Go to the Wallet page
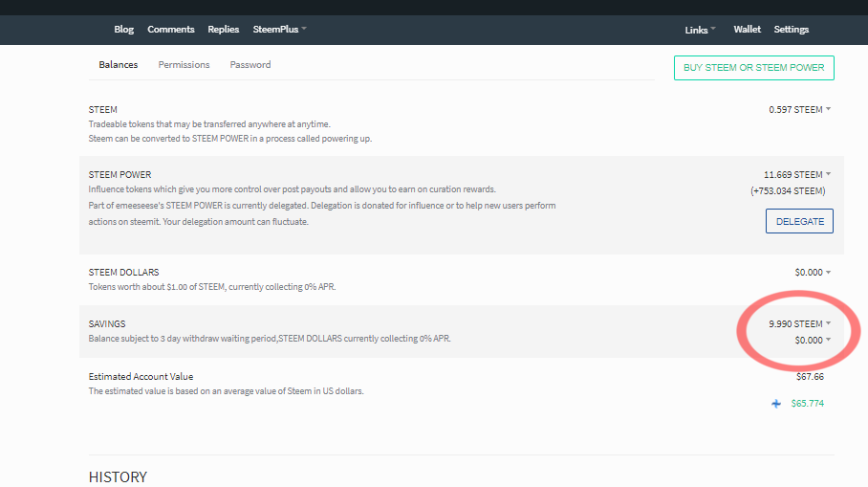The height and width of the screenshot is (487, 868). tap(747, 30)
